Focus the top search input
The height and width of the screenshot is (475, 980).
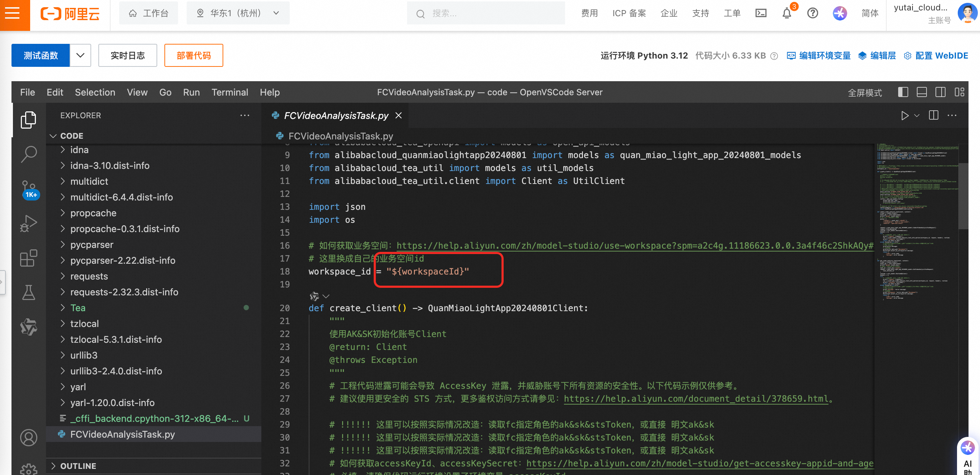[486, 13]
